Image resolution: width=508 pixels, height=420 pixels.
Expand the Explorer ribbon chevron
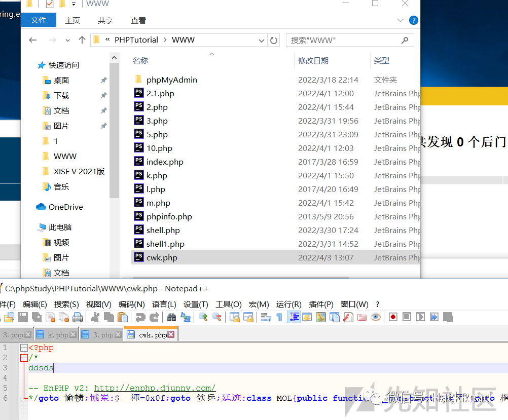[x=401, y=20]
